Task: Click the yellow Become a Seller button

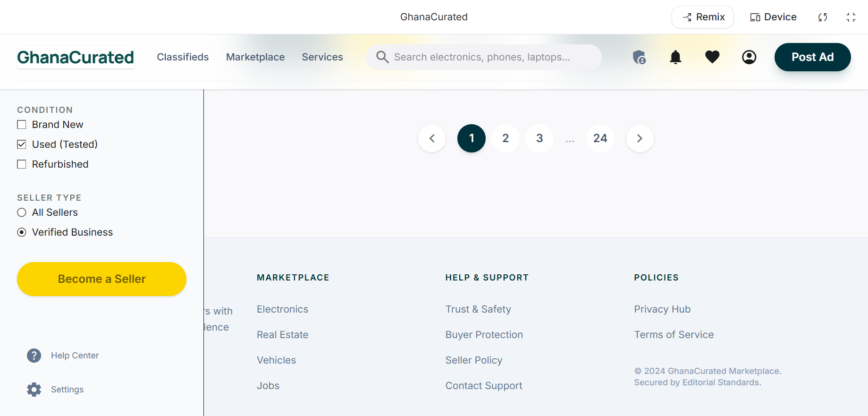Action: click(x=101, y=279)
